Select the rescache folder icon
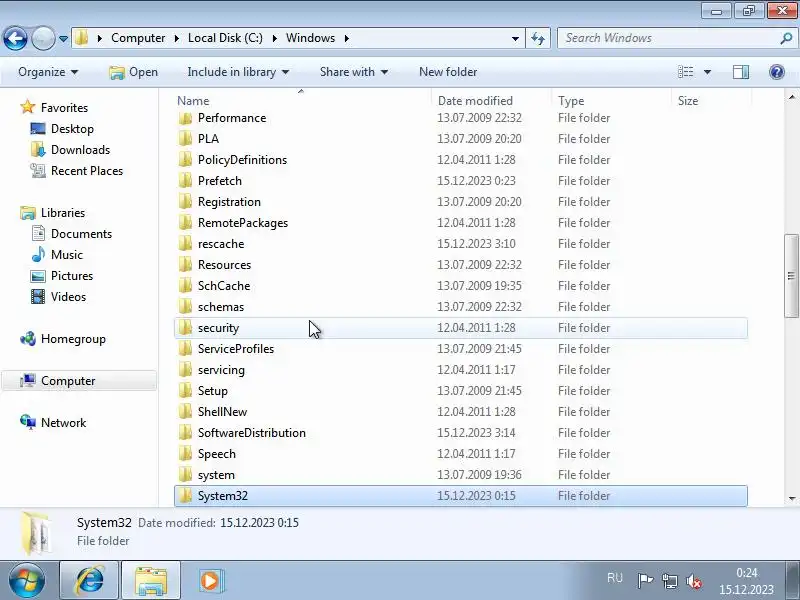Screen dimensions: 800x600 [x=185, y=243]
